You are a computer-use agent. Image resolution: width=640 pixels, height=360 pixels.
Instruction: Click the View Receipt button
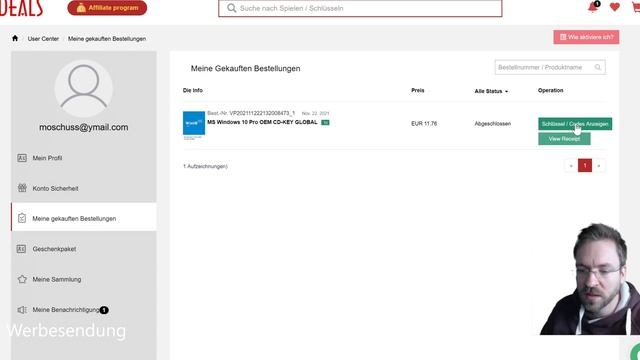pos(564,139)
